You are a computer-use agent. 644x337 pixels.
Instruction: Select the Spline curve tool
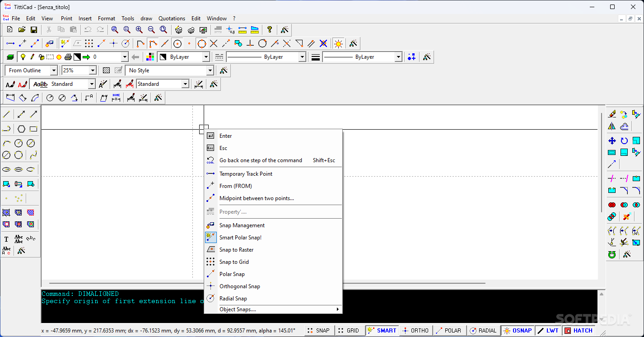pyautogui.click(x=33, y=155)
